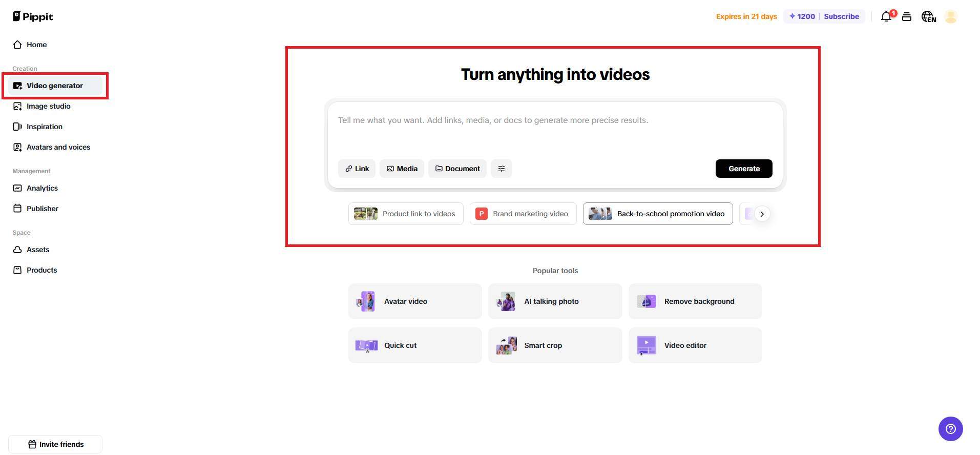This screenshot has height=455, width=980.
Task: Choose Product link to videos template
Action: click(x=406, y=214)
